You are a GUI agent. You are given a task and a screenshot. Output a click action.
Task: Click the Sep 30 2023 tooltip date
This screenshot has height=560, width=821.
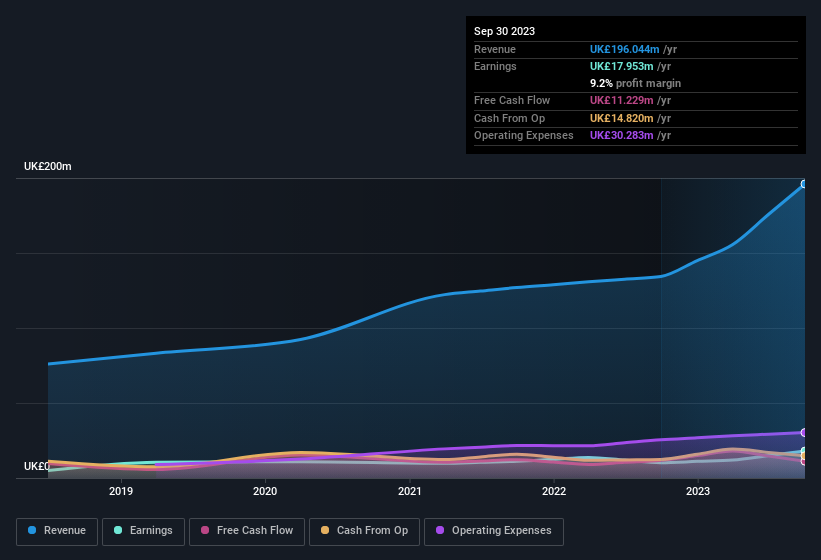click(504, 31)
